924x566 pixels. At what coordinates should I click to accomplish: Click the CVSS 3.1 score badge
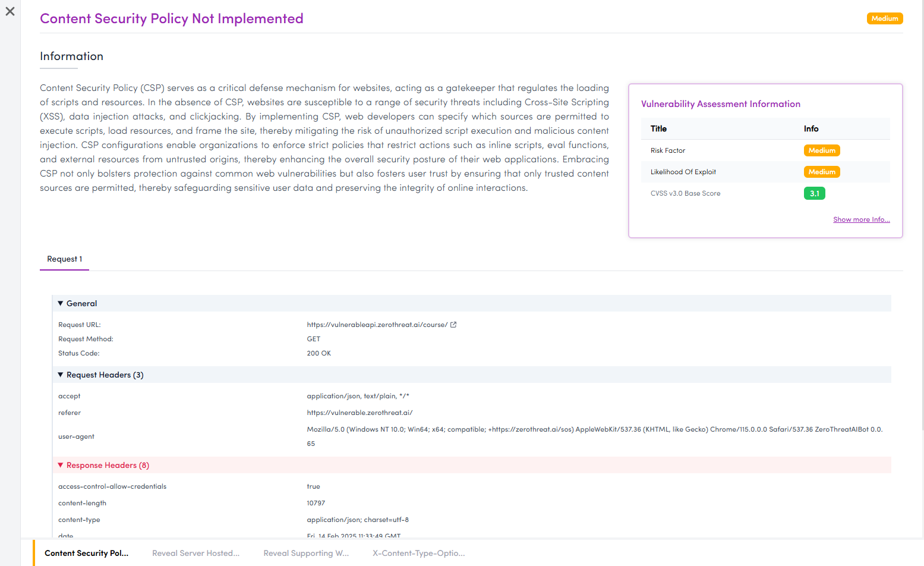[815, 193]
